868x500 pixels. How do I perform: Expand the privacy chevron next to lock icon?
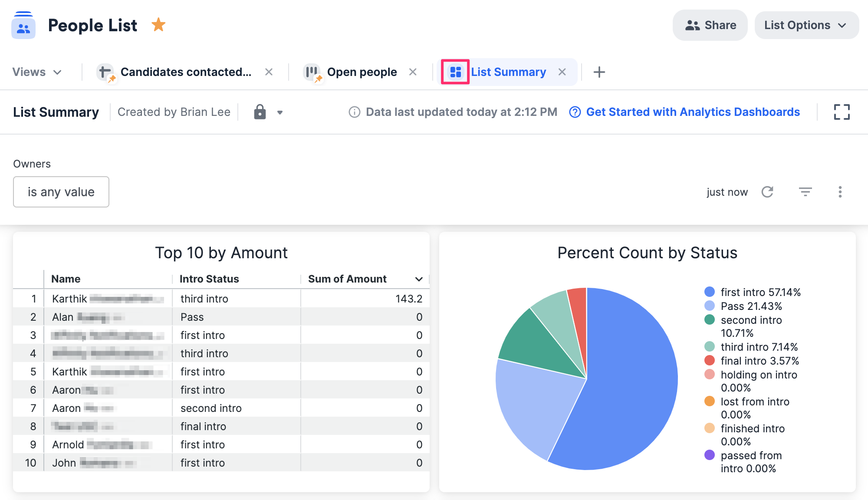280,112
